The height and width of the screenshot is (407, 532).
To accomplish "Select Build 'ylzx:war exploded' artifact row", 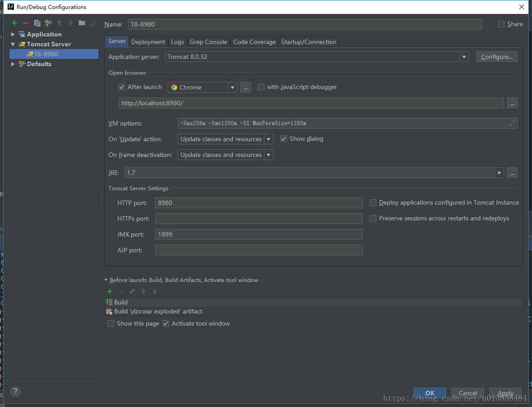I will [x=313, y=311].
